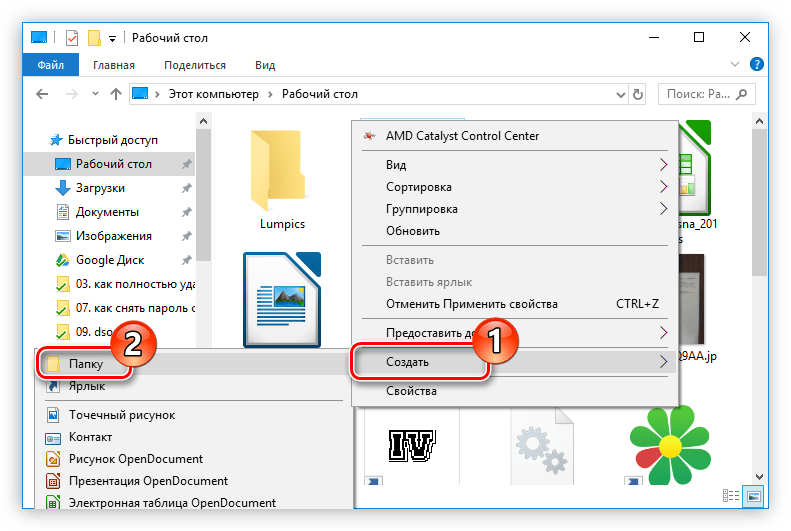791x531 pixels.
Task: Click the Downloads blue arrow icon
Action: point(62,188)
